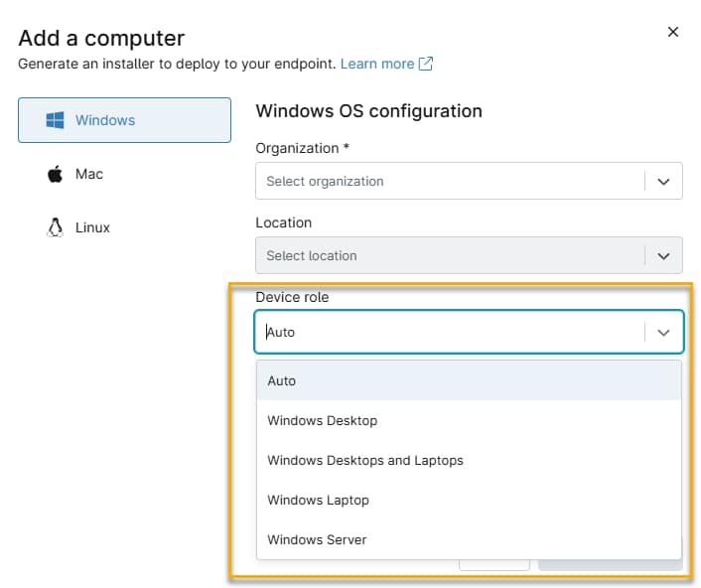This screenshot has height=588, width=701.
Task: Expand the Organization dropdown chevron
Action: 663,182
